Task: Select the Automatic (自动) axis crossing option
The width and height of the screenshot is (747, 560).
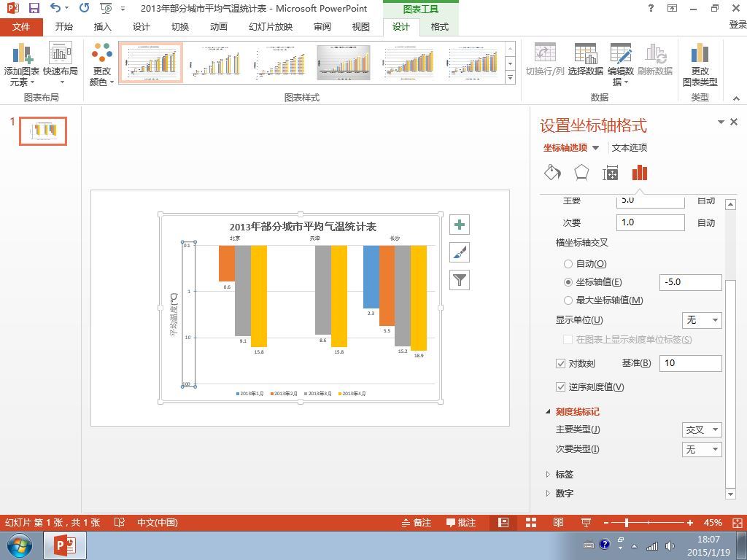Action: coord(568,264)
